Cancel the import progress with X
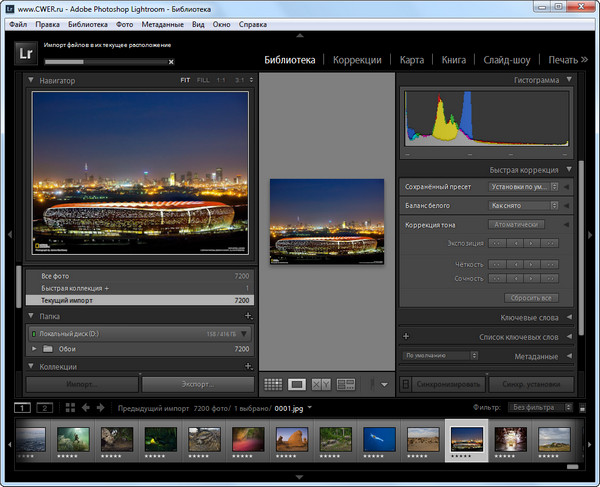The height and width of the screenshot is (487, 600). (x=170, y=62)
